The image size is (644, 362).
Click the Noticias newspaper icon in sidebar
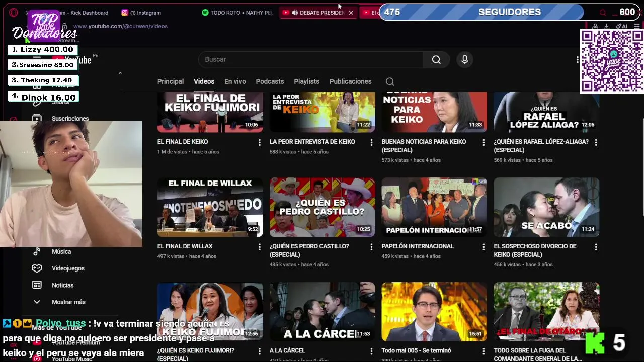pos(37,285)
